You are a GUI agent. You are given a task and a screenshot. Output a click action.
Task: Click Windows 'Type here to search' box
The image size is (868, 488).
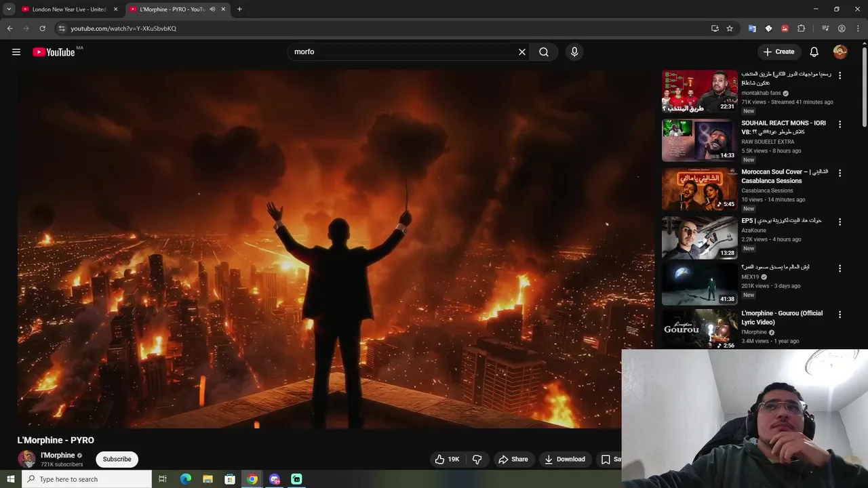(86, 479)
